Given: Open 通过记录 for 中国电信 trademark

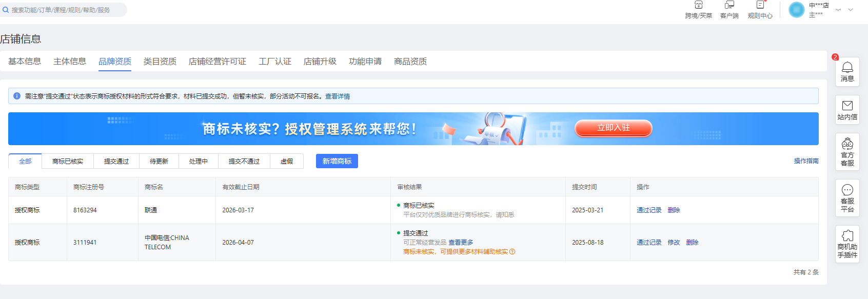Looking at the screenshot, I should 649,243.
